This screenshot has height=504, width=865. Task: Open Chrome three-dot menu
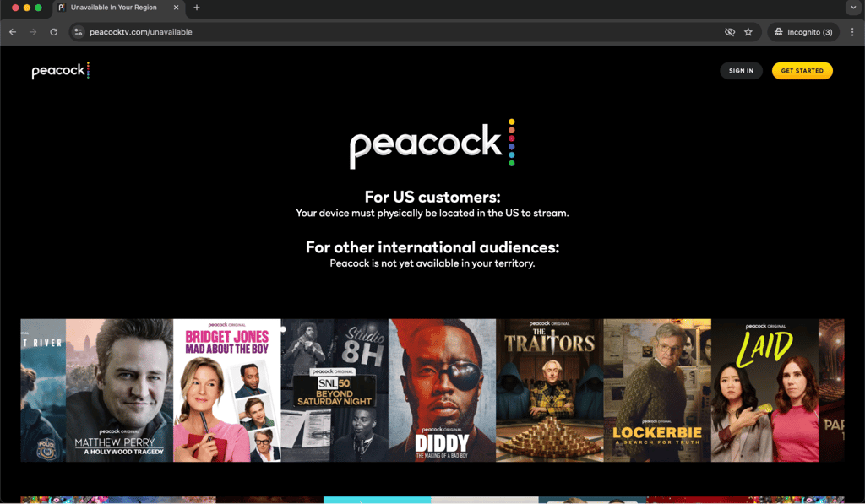click(x=852, y=32)
